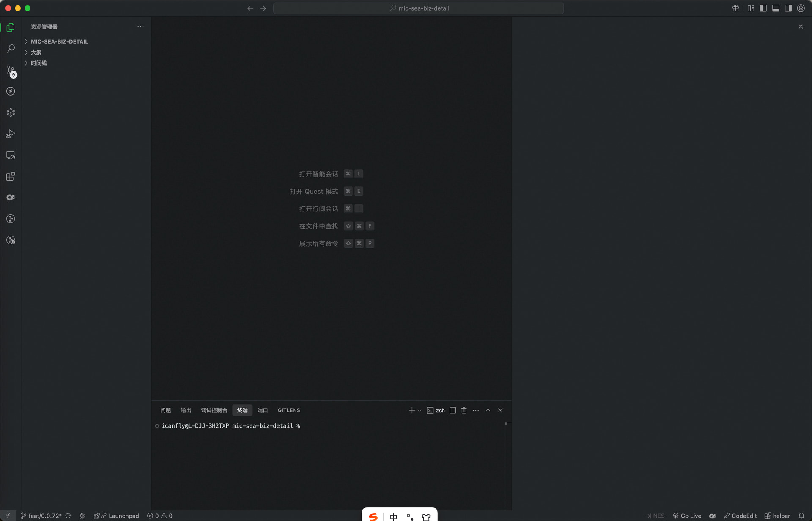Open Remote Explorer in activity bar
Image resolution: width=812 pixels, height=521 pixels.
click(11, 155)
